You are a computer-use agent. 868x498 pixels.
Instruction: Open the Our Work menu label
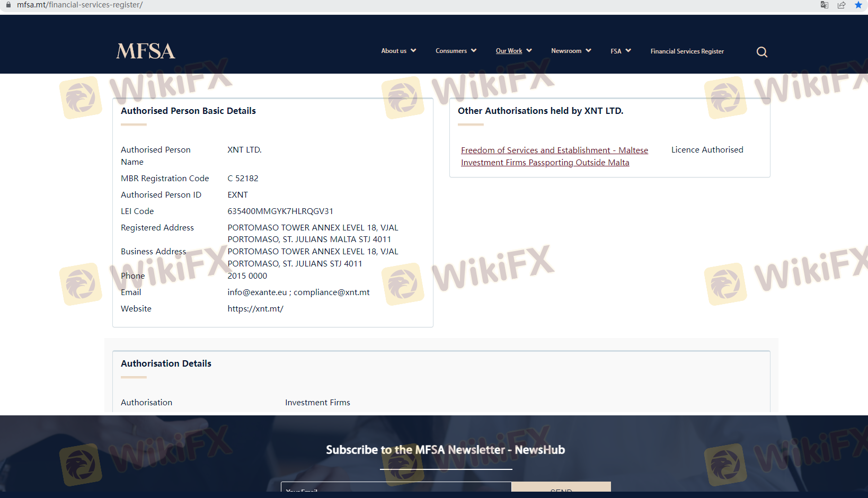pos(509,51)
